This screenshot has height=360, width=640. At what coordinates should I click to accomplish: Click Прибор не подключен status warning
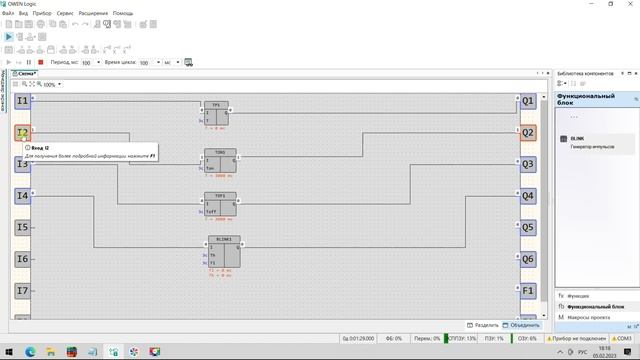576,338
